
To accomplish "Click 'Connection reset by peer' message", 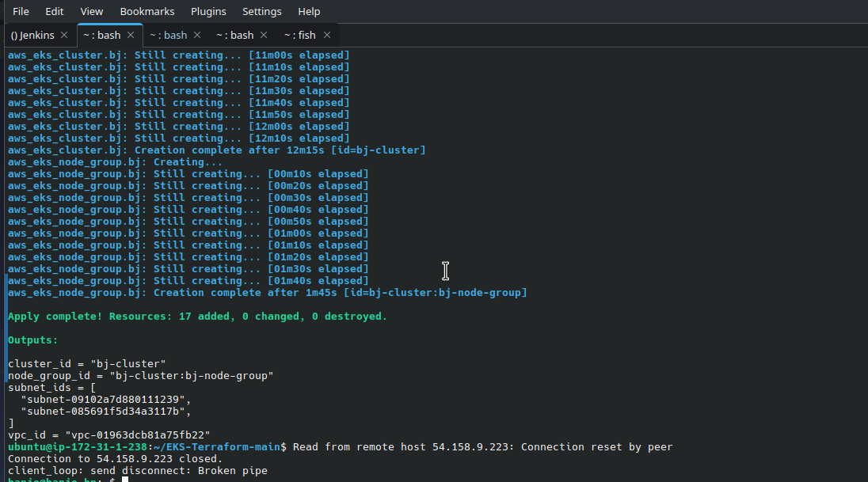I will point(597,447).
